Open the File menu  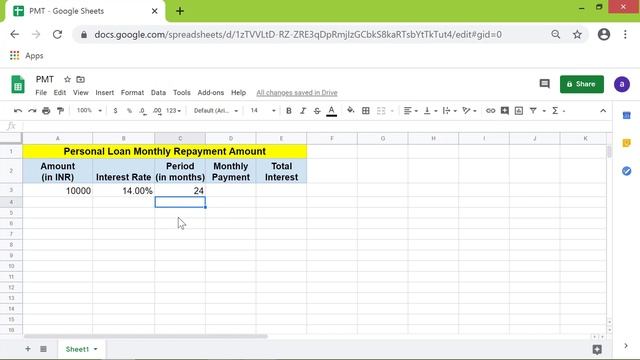41,93
